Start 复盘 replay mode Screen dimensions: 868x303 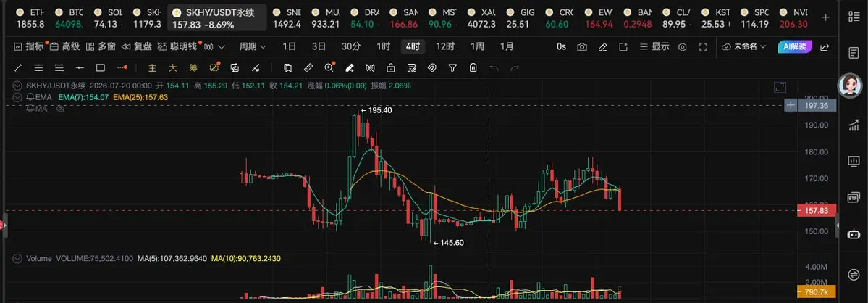pos(137,46)
